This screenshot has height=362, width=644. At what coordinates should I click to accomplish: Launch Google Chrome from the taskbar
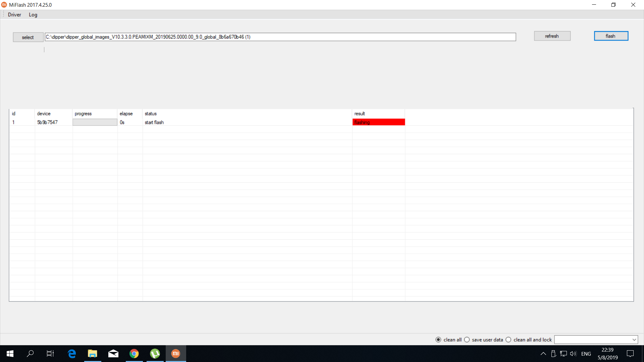tap(134, 354)
